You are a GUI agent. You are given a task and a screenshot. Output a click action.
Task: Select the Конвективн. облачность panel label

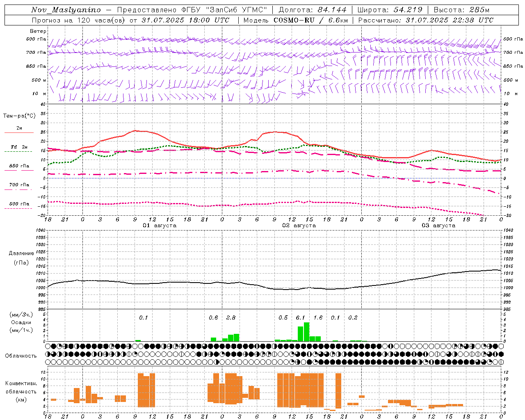tap(21, 388)
